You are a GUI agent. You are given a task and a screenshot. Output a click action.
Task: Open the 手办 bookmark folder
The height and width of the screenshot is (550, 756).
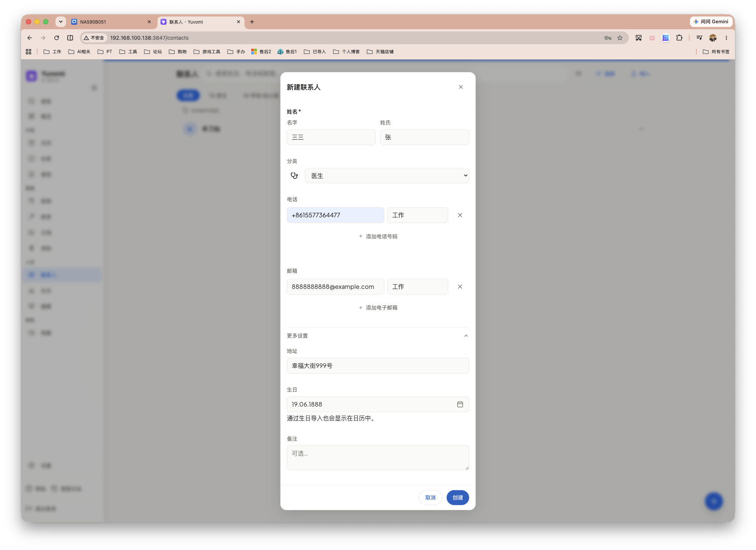(x=236, y=52)
